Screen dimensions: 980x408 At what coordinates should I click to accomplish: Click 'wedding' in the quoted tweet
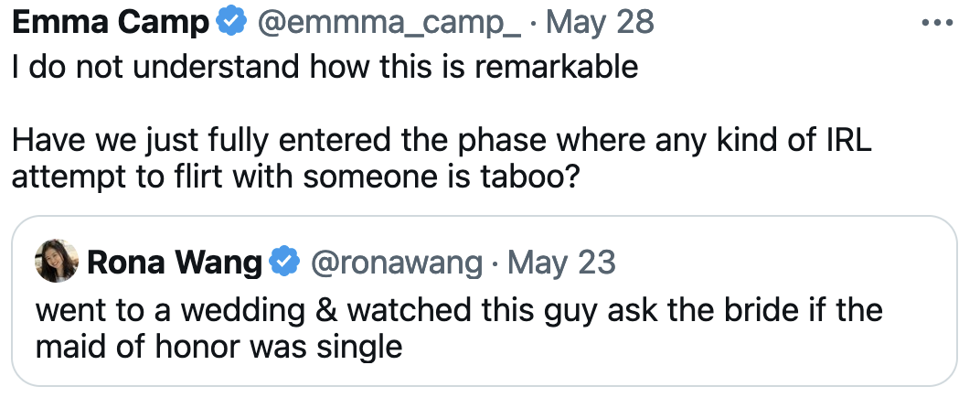(x=230, y=309)
